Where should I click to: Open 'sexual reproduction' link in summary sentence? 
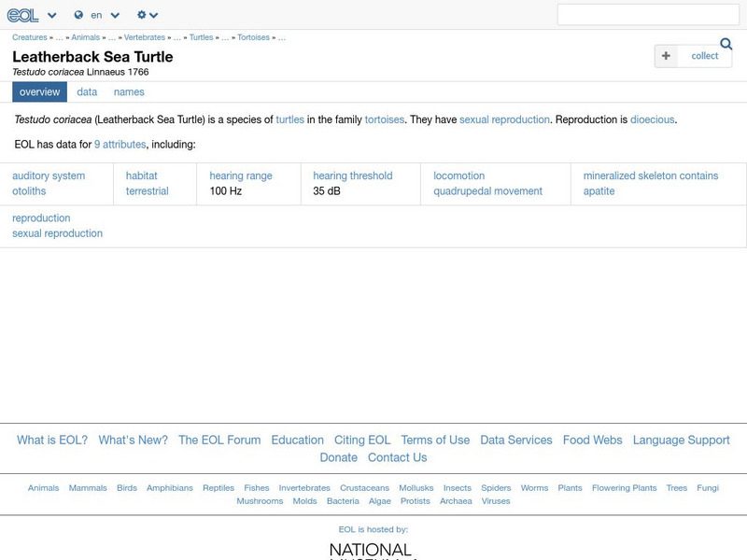[504, 119]
